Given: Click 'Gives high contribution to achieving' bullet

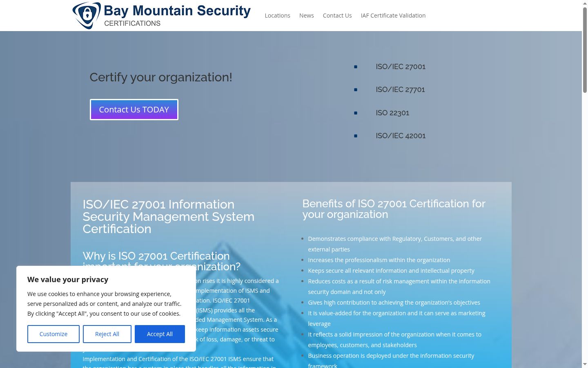Looking at the screenshot, I should coord(394,303).
